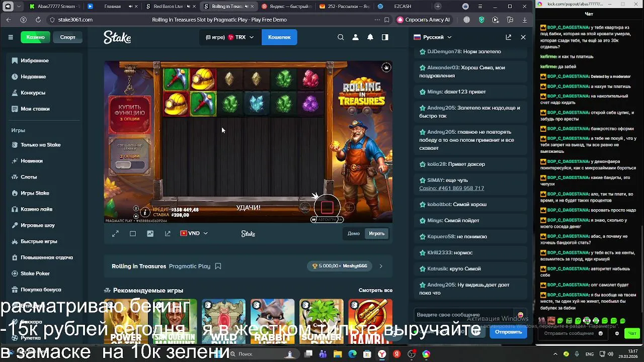Viewport: 644px width, 362px height.
Task: Open a new browser tab
Action: 438,7
